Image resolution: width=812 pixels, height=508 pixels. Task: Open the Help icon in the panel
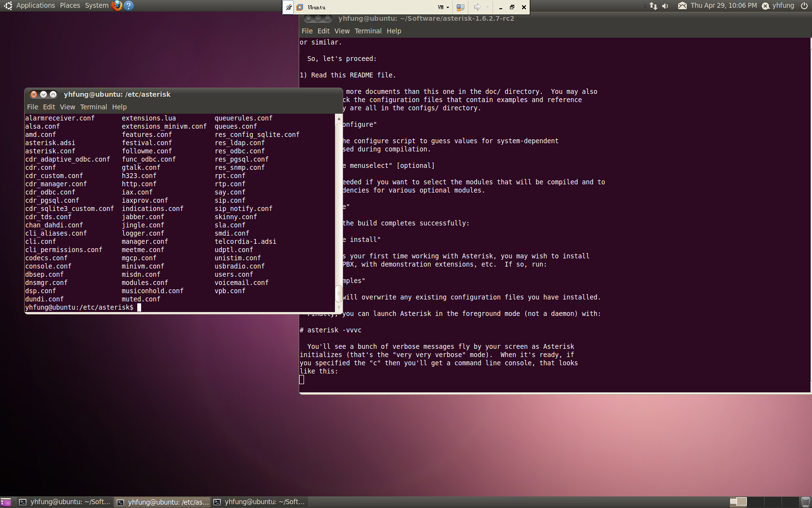(x=129, y=5)
